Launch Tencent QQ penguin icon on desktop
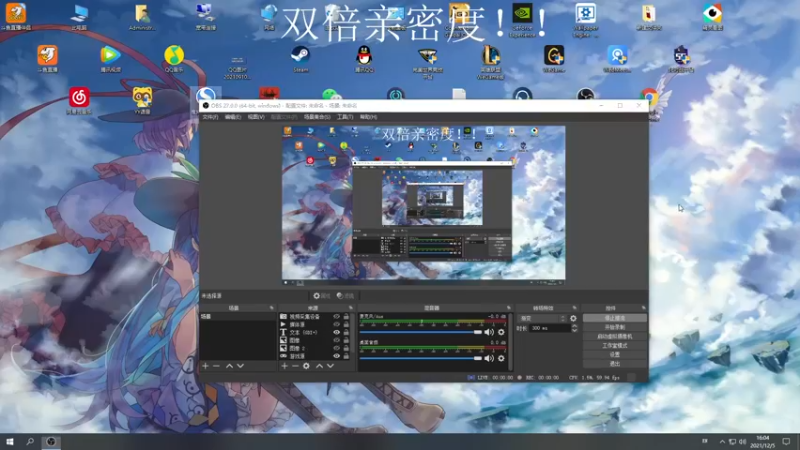 point(364,58)
